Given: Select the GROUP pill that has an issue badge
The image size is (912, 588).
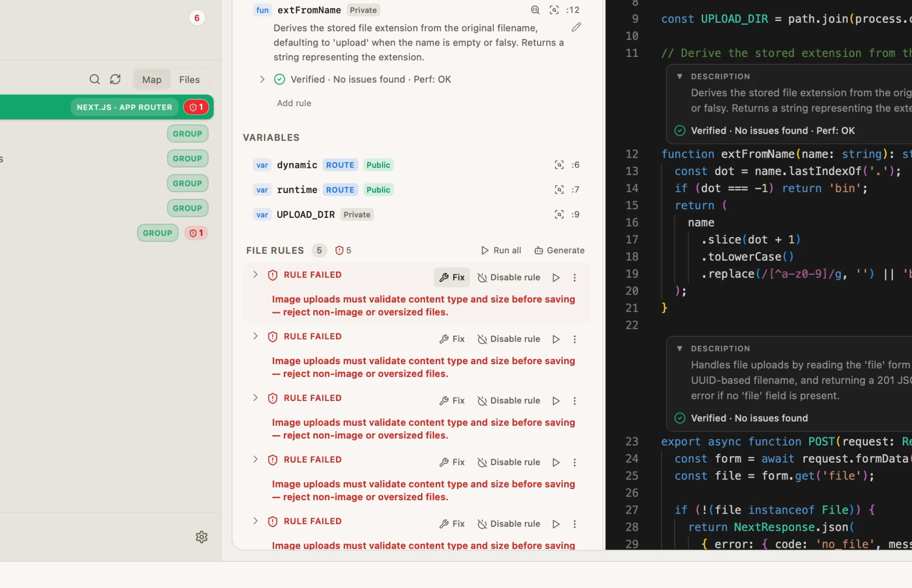Looking at the screenshot, I should [x=157, y=233].
